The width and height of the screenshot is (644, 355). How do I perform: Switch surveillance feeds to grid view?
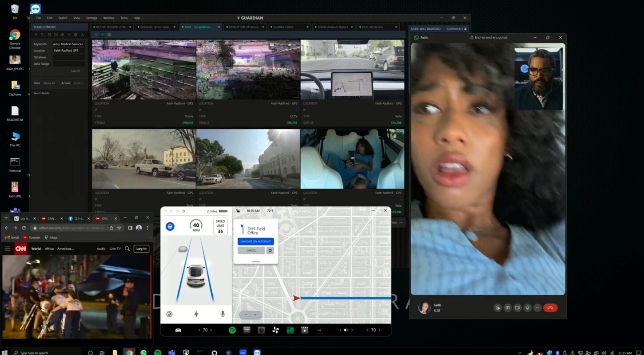coord(102,35)
